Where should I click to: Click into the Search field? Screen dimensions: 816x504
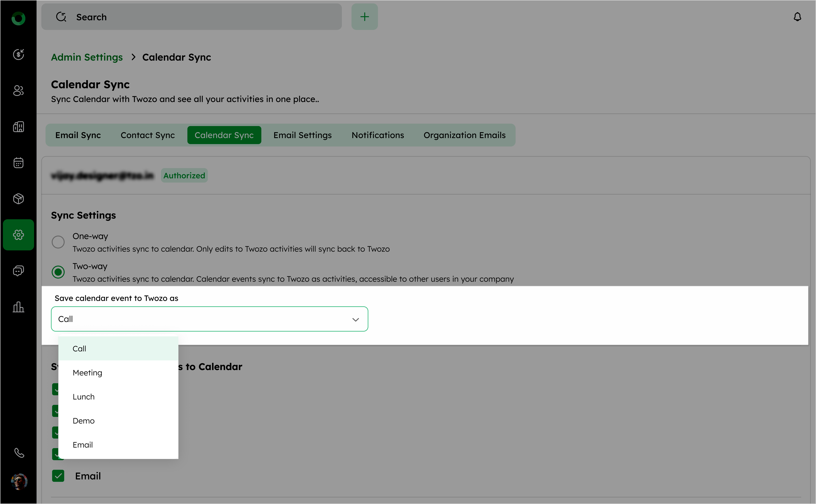pyautogui.click(x=200, y=17)
